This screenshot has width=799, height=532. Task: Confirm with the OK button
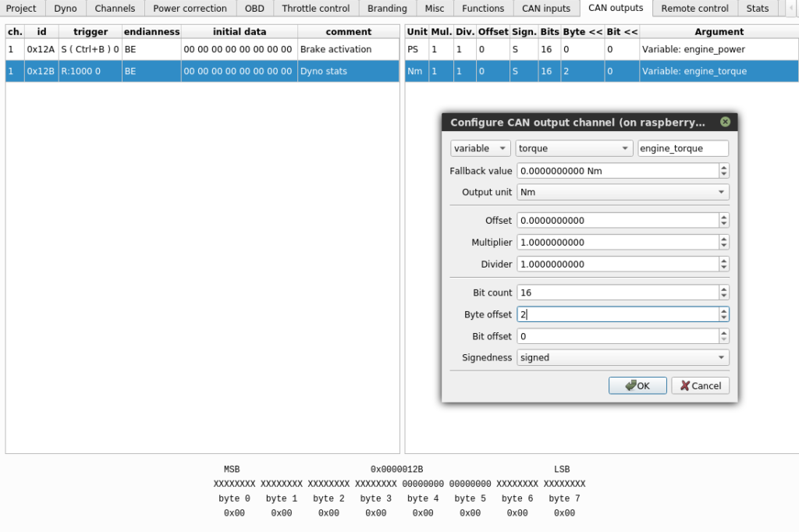coord(637,386)
